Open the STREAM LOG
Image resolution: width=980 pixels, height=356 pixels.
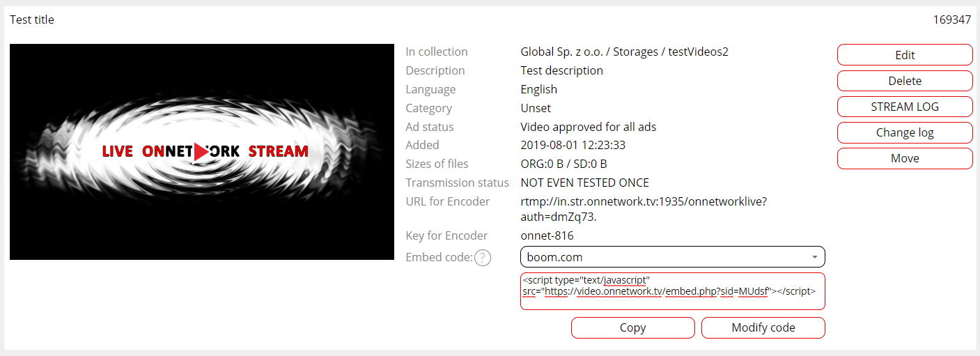[x=905, y=107]
